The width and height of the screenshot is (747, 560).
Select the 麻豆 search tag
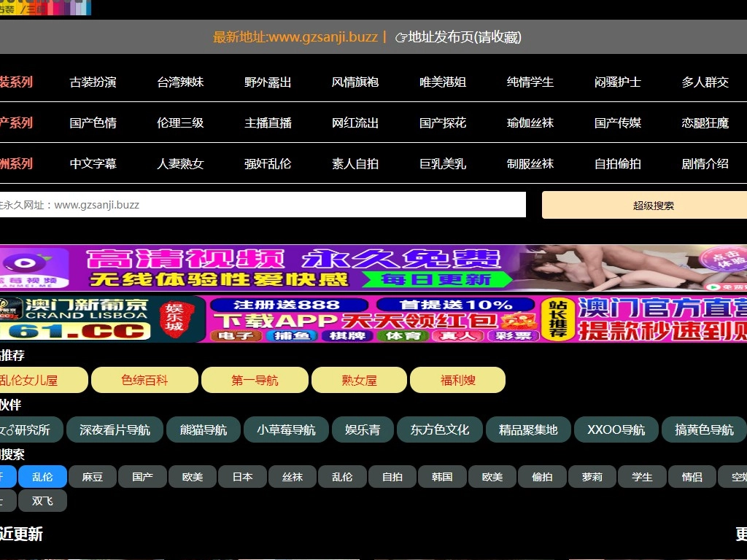(x=93, y=477)
